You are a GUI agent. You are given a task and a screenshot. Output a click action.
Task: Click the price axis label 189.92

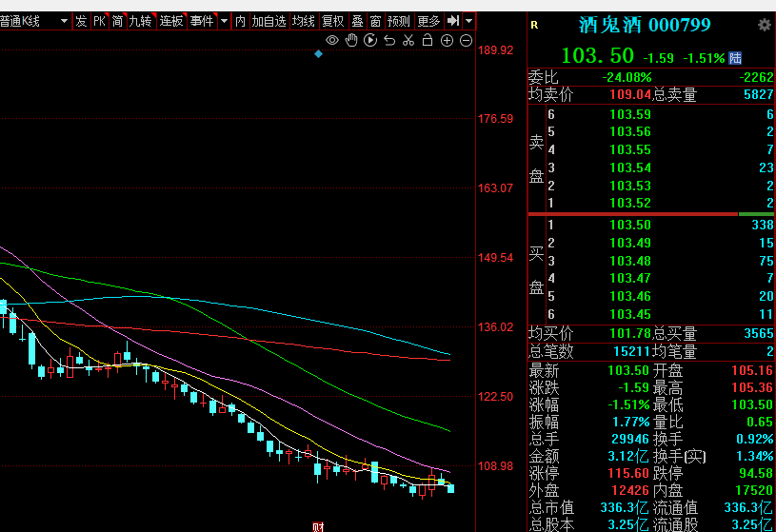point(495,50)
